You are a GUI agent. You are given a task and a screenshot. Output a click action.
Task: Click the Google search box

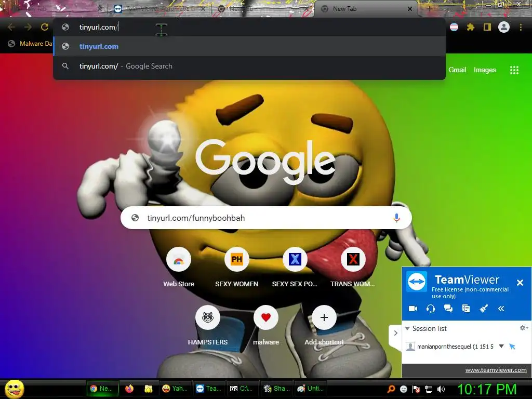[x=266, y=218]
